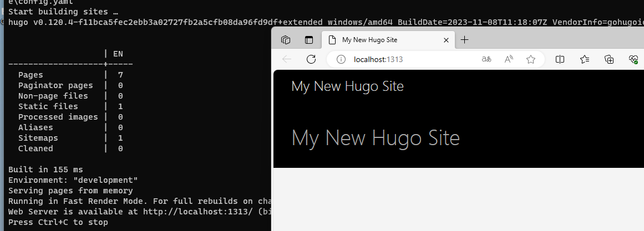Click the large My New Hugo Site heading
This screenshot has height=231, width=644.
376,137
